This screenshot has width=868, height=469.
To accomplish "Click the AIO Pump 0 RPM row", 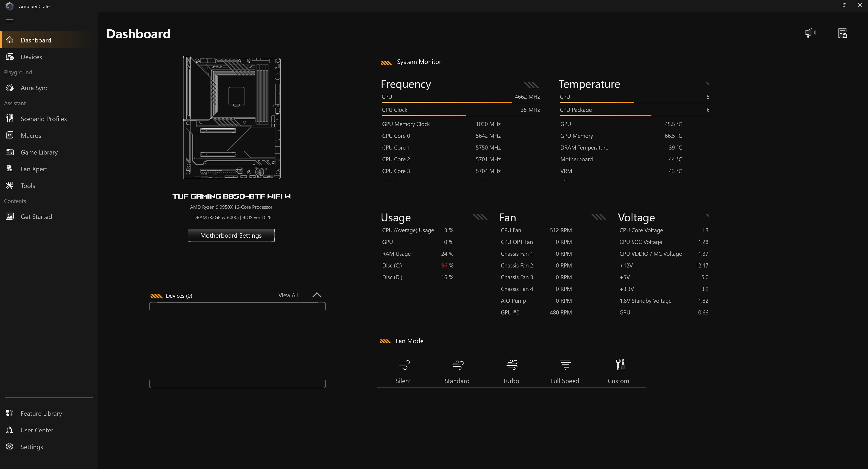I will (x=536, y=301).
